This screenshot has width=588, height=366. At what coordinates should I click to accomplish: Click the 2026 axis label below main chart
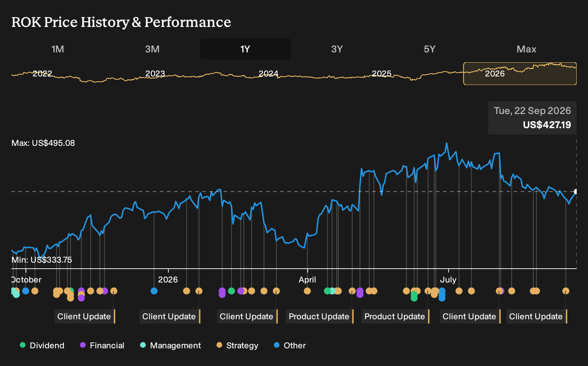coord(168,280)
